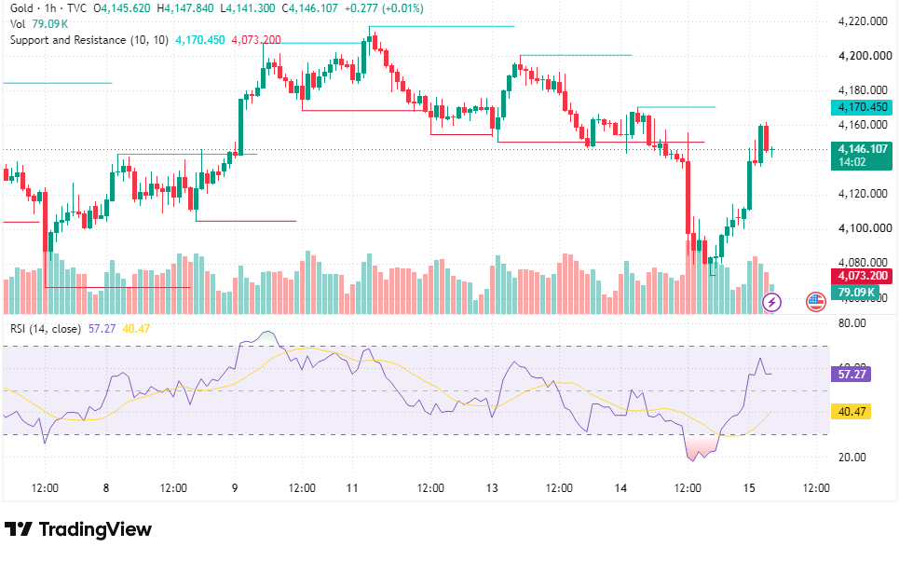
Task: Click the red 4,073.200 value in the legend
Action: 256,40
